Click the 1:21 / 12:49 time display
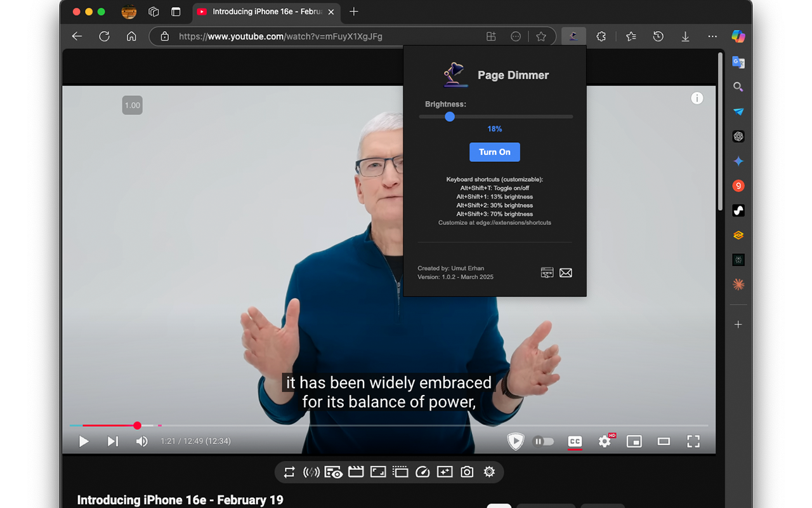 click(x=195, y=441)
